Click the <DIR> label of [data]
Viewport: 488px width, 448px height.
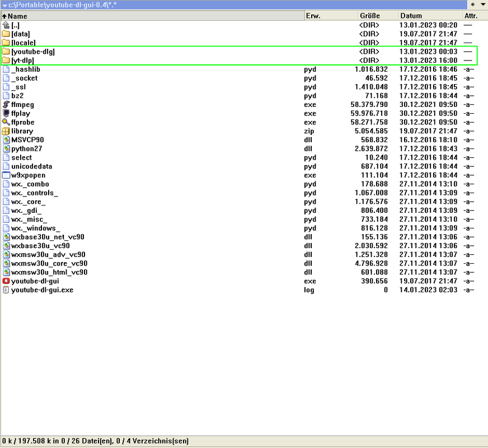tap(369, 34)
